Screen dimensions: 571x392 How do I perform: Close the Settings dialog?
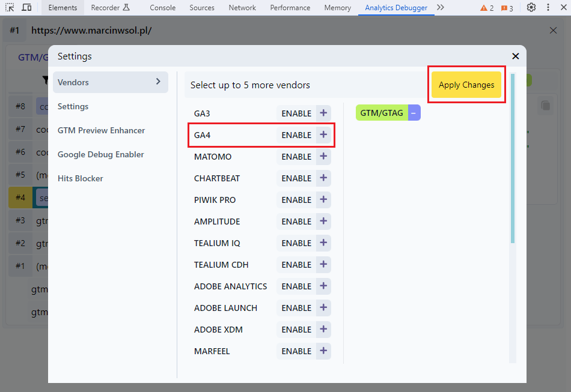[515, 56]
